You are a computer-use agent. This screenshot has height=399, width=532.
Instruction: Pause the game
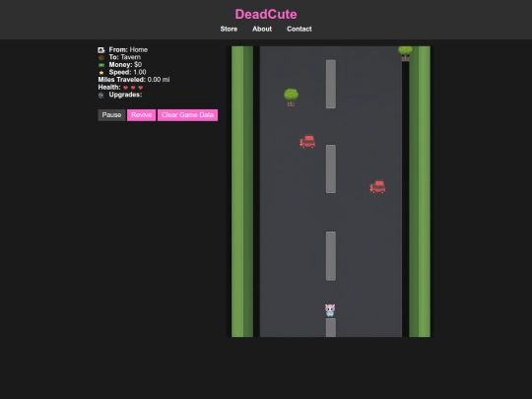(111, 115)
